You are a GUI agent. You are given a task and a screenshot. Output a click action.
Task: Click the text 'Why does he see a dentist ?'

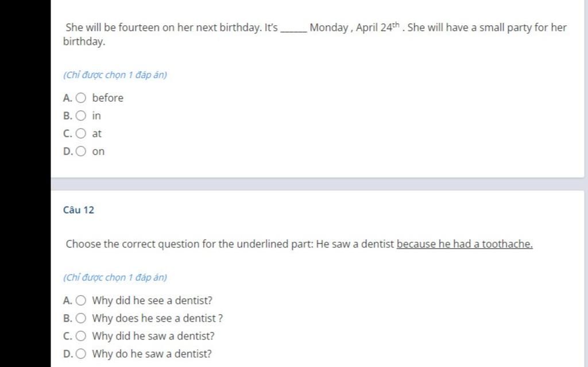(157, 318)
